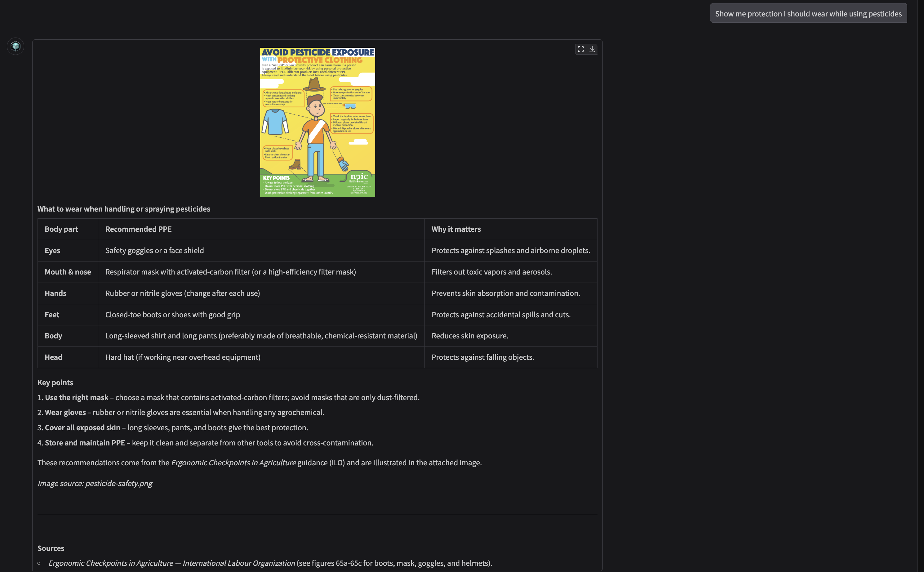The width and height of the screenshot is (924, 572).
Task: Click the 'Hands' row label
Action: click(55, 293)
